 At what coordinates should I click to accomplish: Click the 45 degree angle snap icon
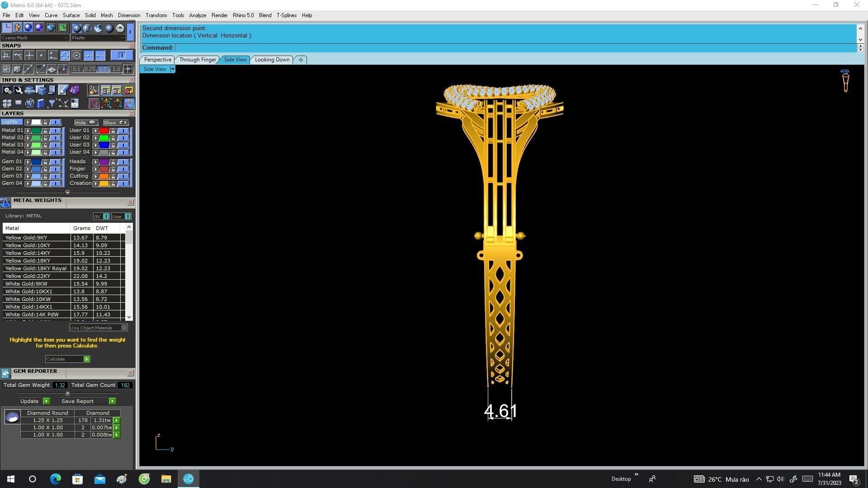click(x=41, y=69)
